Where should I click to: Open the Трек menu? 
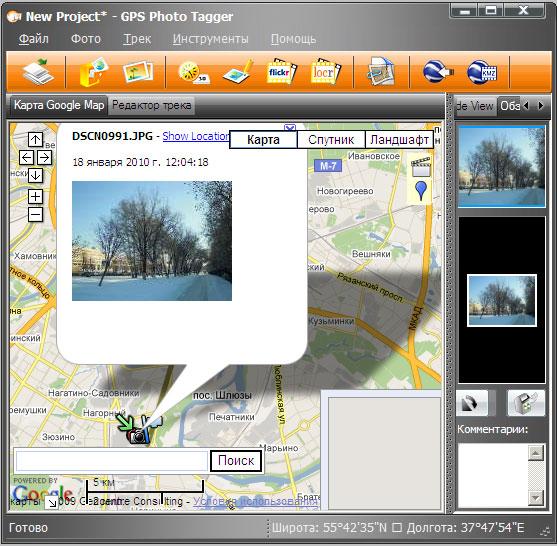coord(137,39)
